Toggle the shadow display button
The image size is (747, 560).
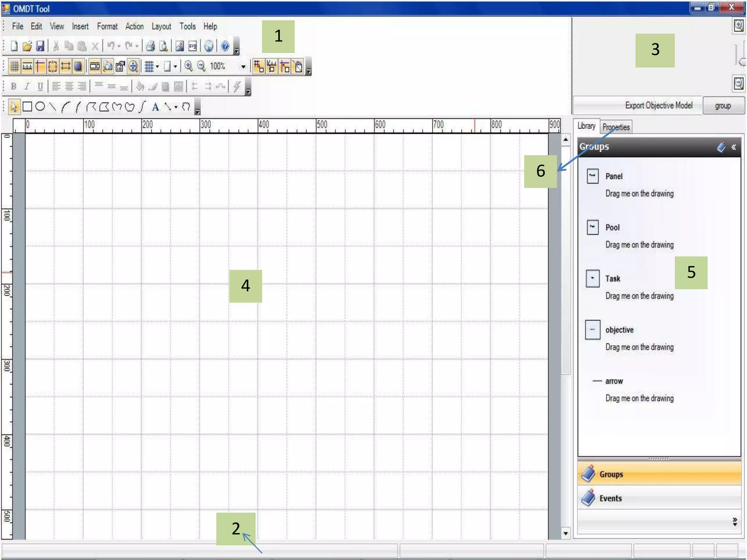pyautogui.click(x=78, y=66)
